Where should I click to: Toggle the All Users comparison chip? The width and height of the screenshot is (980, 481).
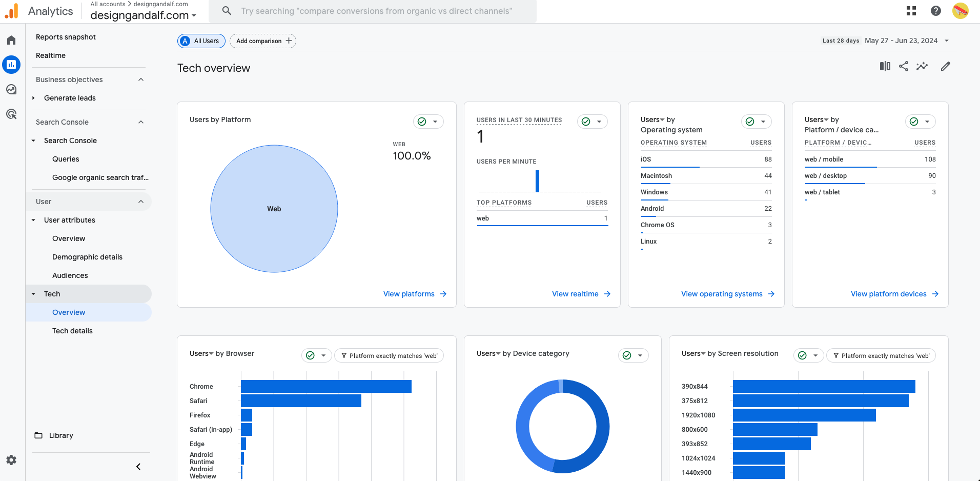tap(201, 41)
